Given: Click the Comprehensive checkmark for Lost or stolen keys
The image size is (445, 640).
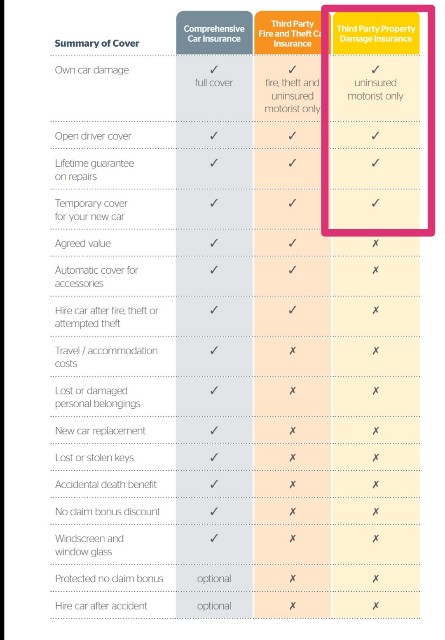Looking at the screenshot, I should [214, 457].
